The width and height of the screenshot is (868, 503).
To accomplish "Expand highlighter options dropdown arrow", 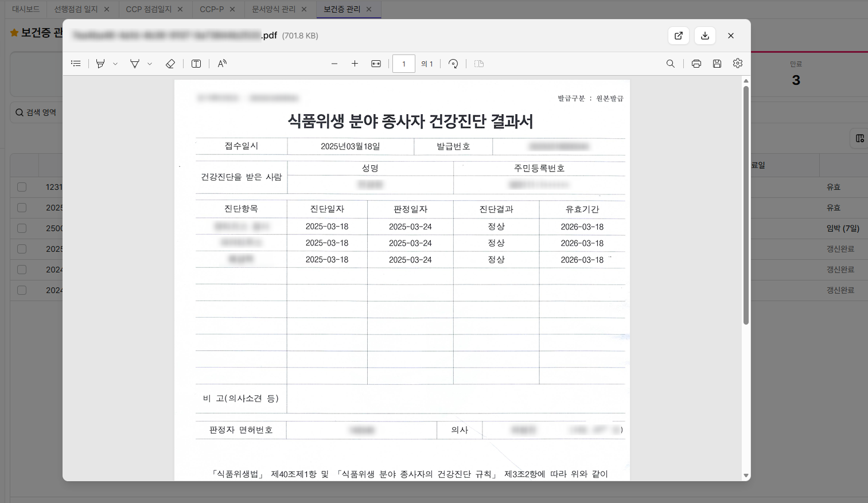I will [115, 64].
